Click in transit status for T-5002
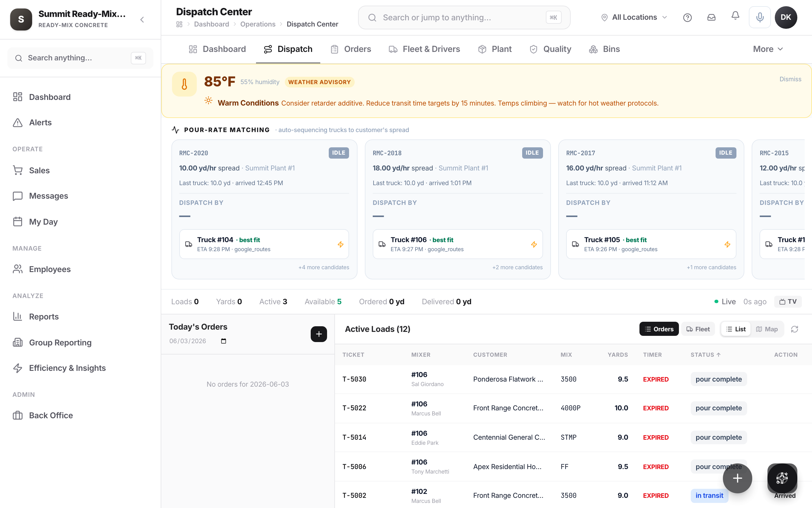Image resolution: width=812 pixels, height=508 pixels. click(709, 495)
